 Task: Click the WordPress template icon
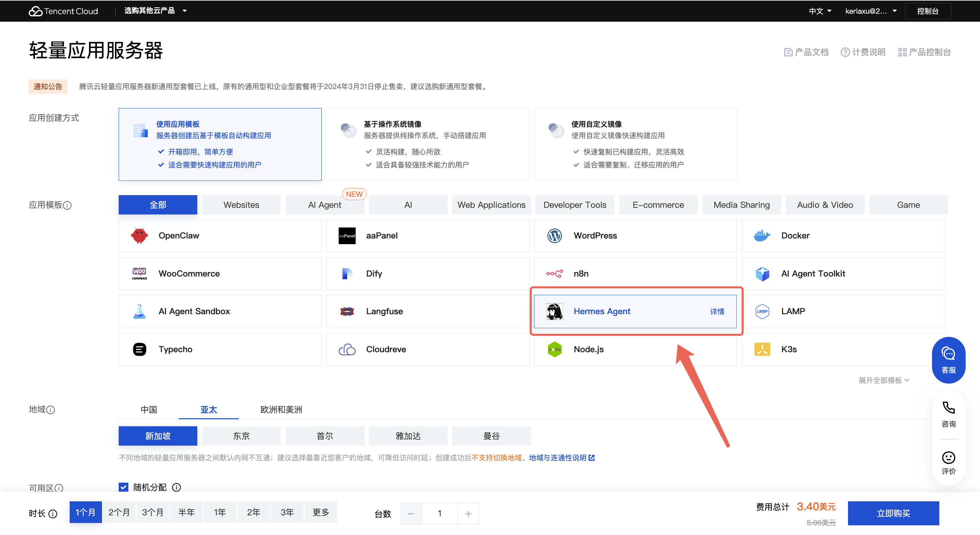point(554,236)
